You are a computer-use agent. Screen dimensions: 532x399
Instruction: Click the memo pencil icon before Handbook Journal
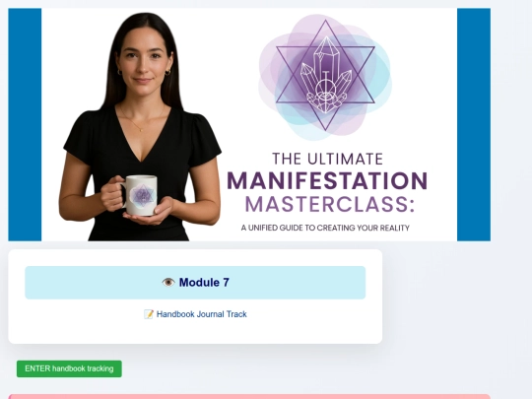point(149,314)
